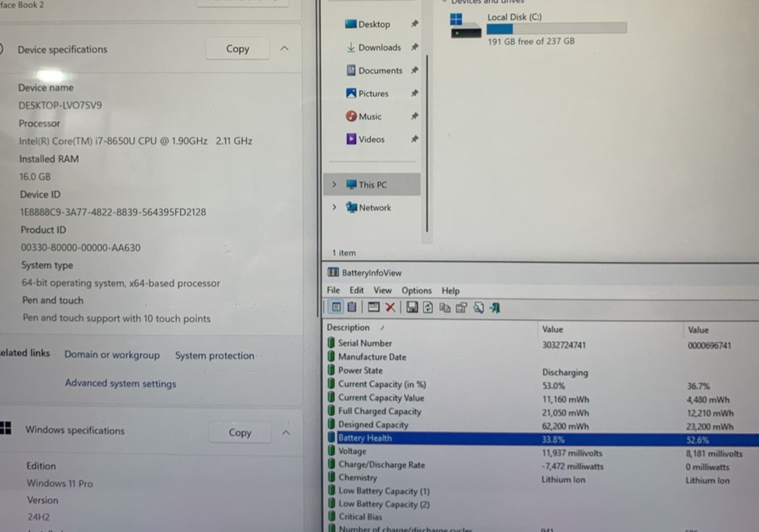Click the BatteryInfoView title bar app icon

click(x=333, y=272)
